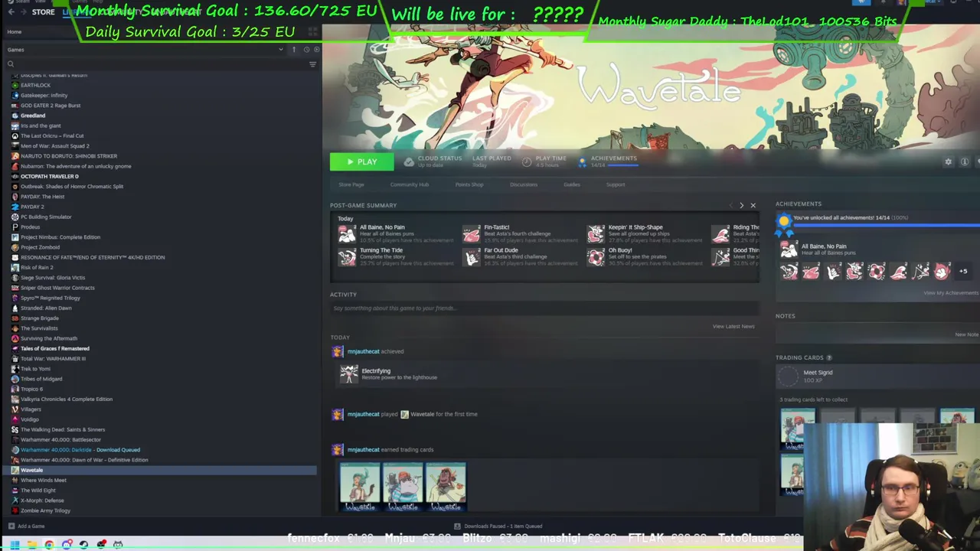Select OCTOPATH TRAVELER 0 in library
Image resolution: width=980 pixels, height=551 pixels.
click(49, 176)
